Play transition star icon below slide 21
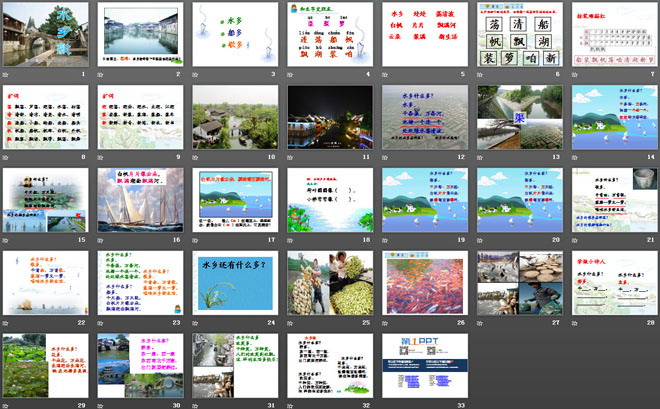Viewport: 660px width, 409px height. click(x=575, y=241)
